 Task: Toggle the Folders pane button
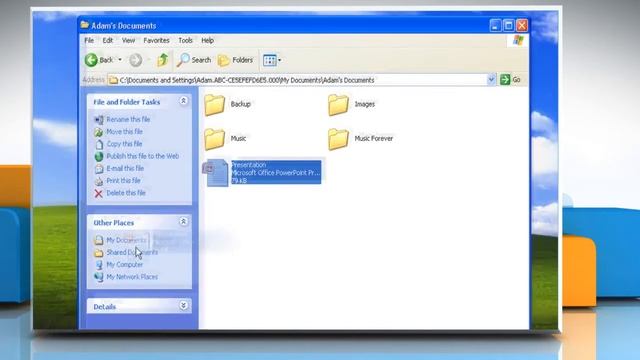pos(236,60)
